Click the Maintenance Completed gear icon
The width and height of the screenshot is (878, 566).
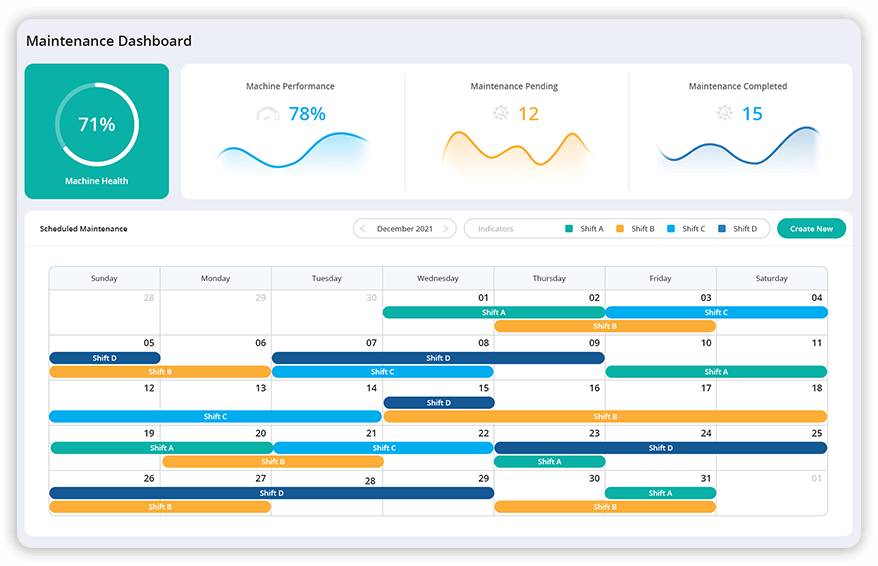(724, 114)
